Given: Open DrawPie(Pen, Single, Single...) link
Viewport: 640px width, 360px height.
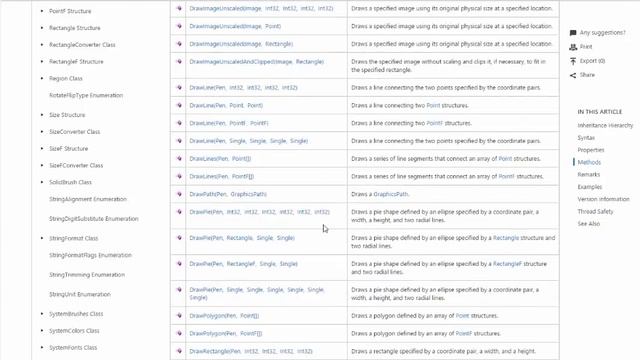Looking at the screenshot, I should click(x=257, y=293).
